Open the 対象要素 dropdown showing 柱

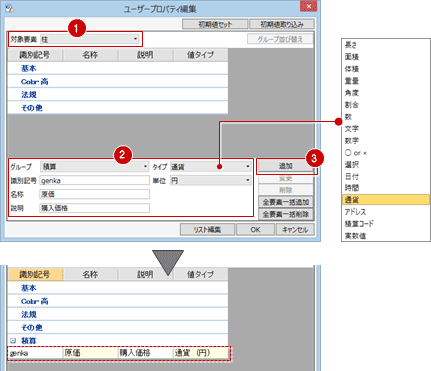(89, 39)
